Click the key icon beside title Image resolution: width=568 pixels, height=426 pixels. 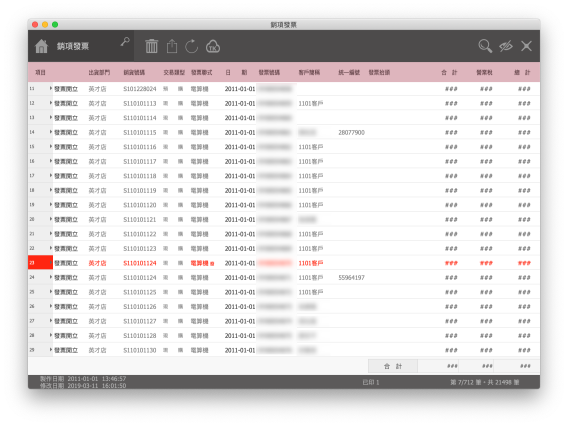(x=125, y=42)
